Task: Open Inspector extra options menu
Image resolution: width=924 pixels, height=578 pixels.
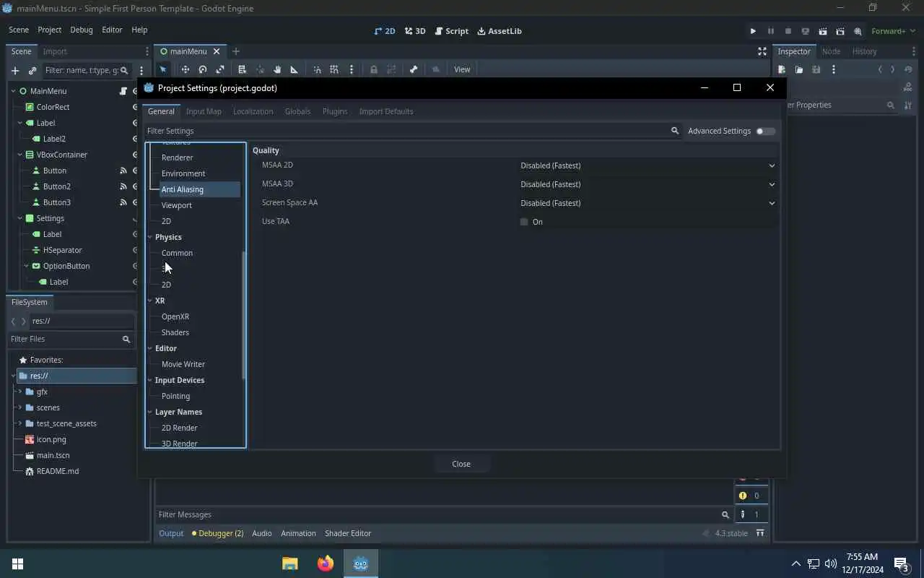Action: (x=834, y=69)
